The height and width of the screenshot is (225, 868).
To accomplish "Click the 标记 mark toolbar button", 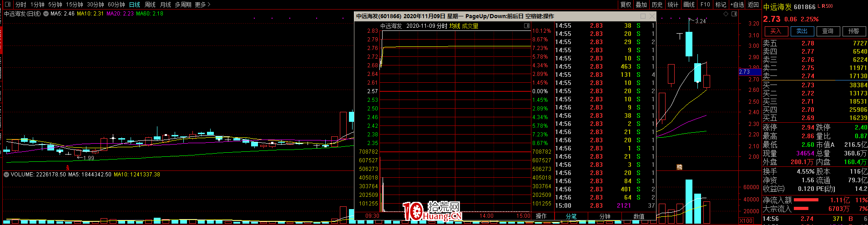I will [x=721, y=5].
